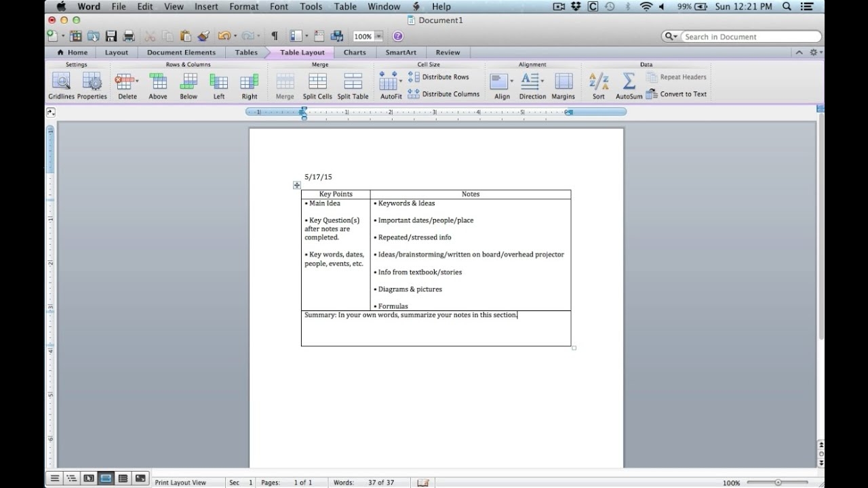Switch to Print Layout view button
The height and width of the screenshot is (488, 868).
[x=106, y=479]
